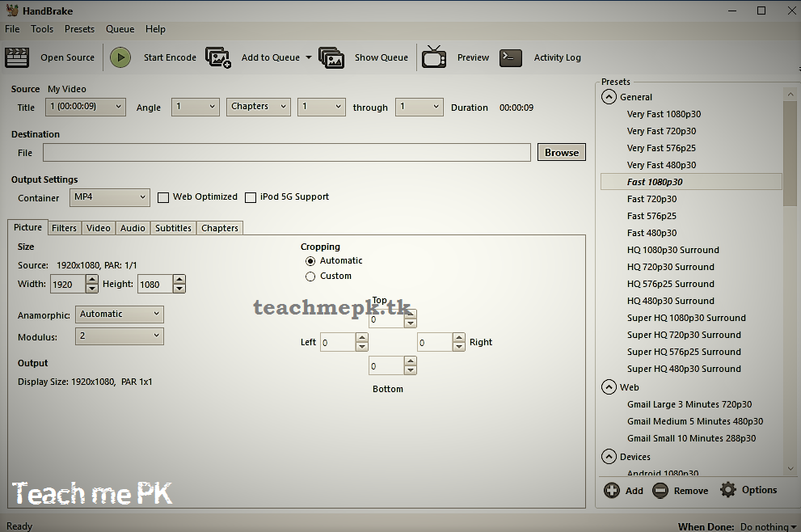Switch to the Subtitles tab
801x532 pixels.
(x=173, y=228)
